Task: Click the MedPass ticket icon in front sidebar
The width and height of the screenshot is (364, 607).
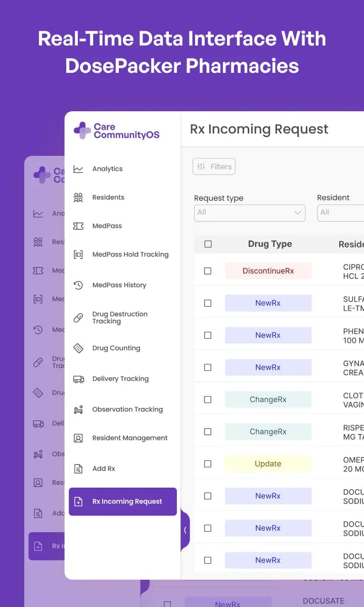Action: coord(78,226)
